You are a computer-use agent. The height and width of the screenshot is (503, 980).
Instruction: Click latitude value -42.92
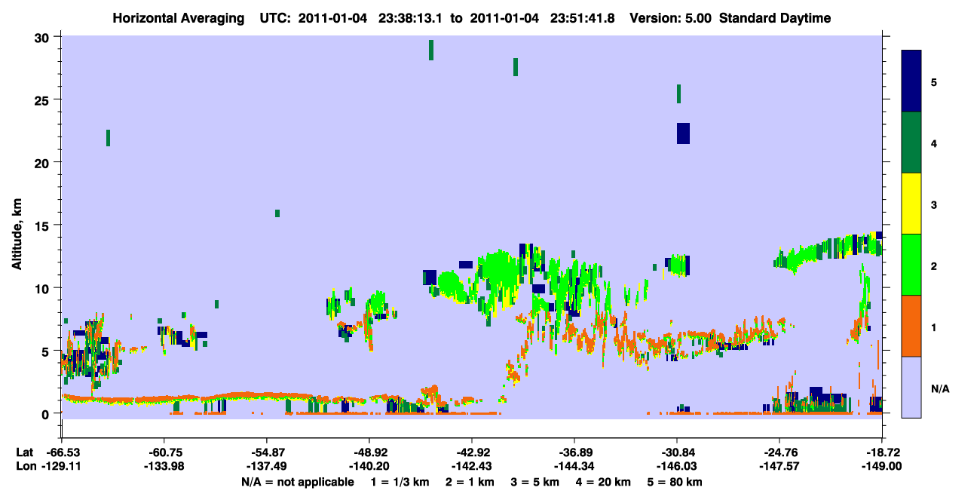pos(472,452)
